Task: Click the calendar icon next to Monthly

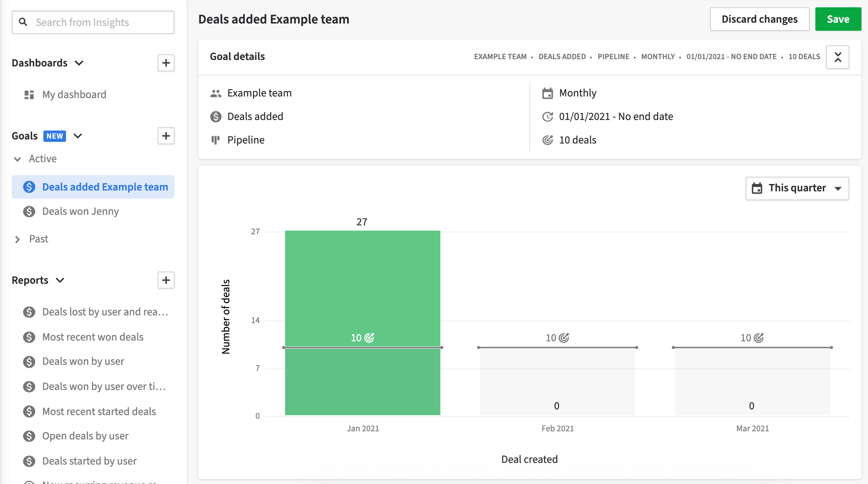Action: 548,93
